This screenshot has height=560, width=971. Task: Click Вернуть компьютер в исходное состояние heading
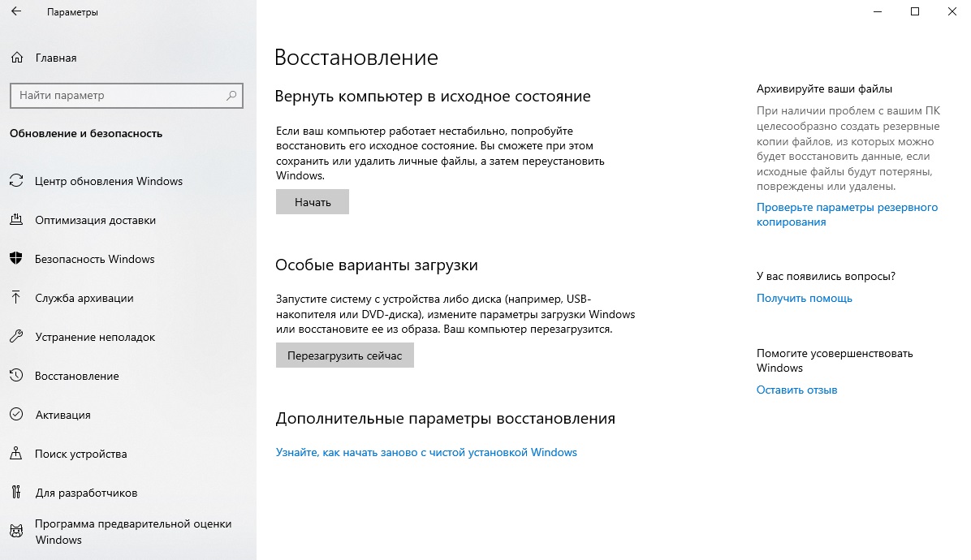pyautogui.click(x=432, y=97)
